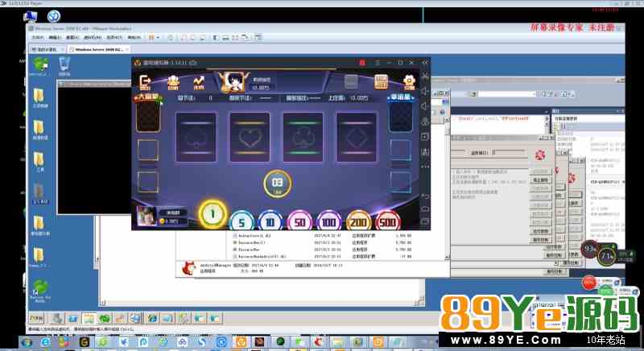Select the 5 betting chip
This screenshot has height=351, width=644.
[x=242, y=222]
